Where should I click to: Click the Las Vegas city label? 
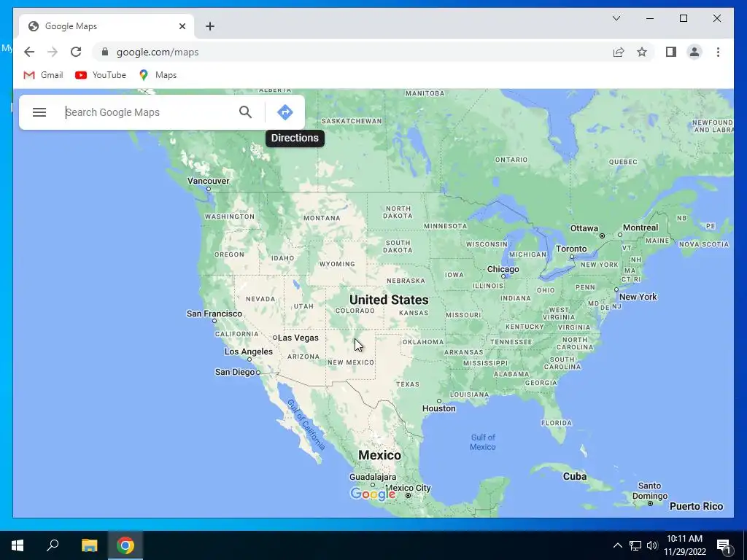298,338
